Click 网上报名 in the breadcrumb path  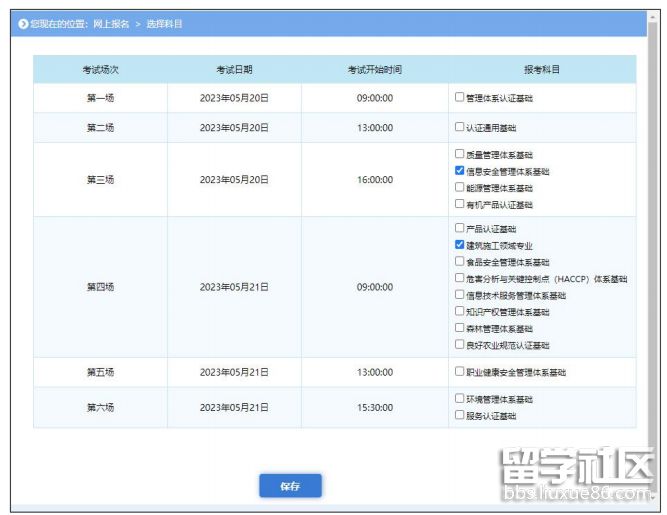tap(113, 23)
